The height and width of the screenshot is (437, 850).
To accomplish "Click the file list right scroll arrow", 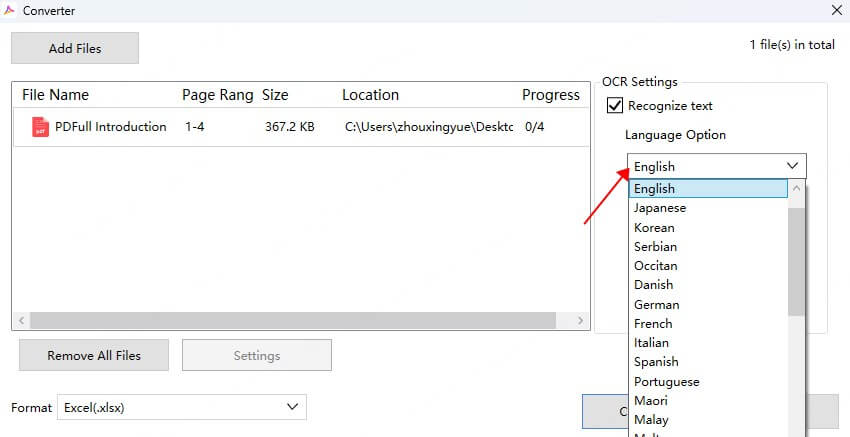I will [580, 321].
